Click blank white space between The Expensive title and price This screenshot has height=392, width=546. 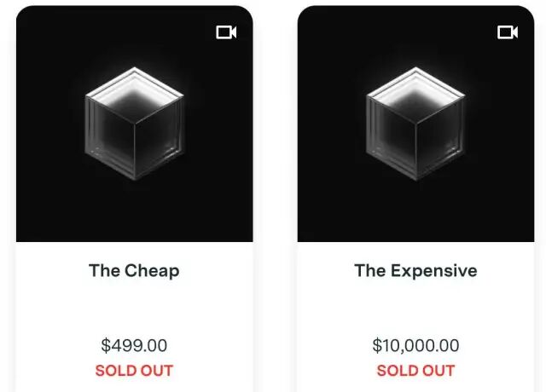coord(415,308)
